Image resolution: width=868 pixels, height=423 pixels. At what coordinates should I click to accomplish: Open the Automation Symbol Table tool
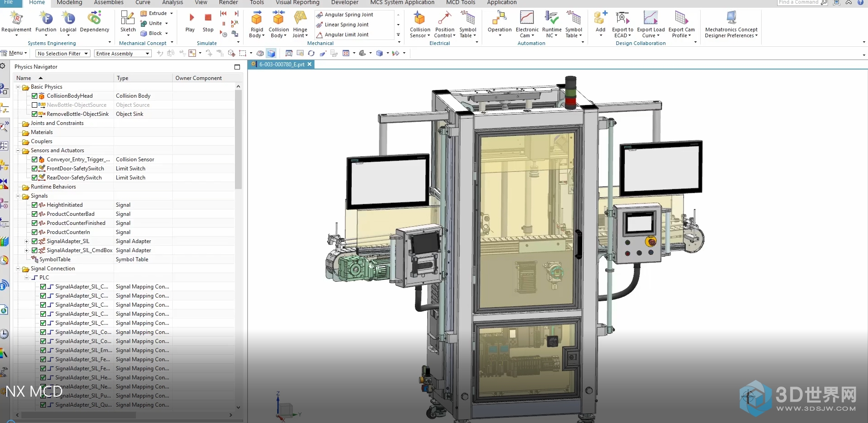574,25
